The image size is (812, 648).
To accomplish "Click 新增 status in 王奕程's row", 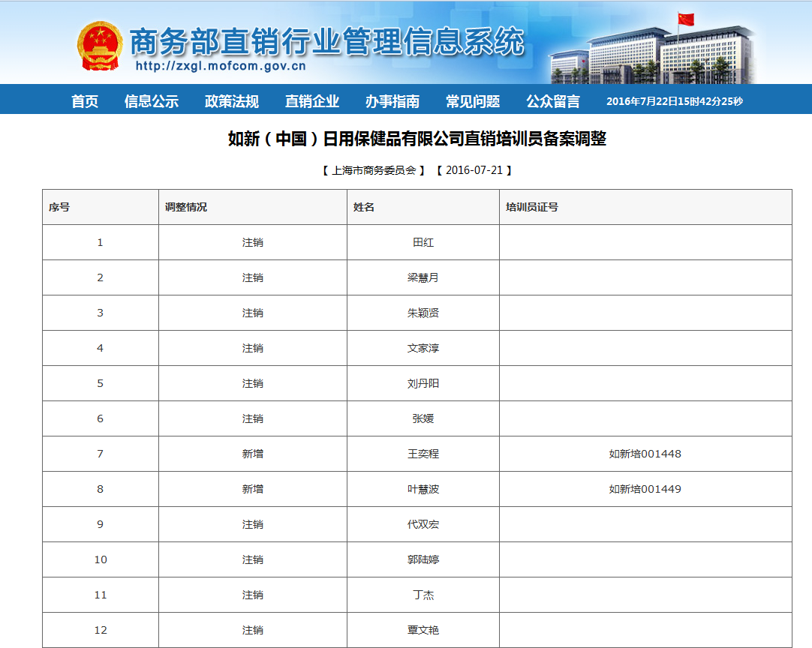I will [x=253, y=454].
